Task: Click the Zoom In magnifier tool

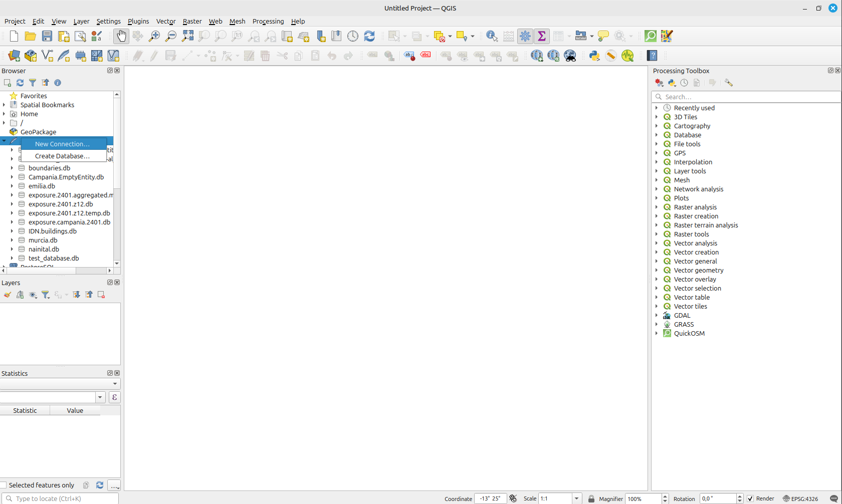Action: [154, 36]
